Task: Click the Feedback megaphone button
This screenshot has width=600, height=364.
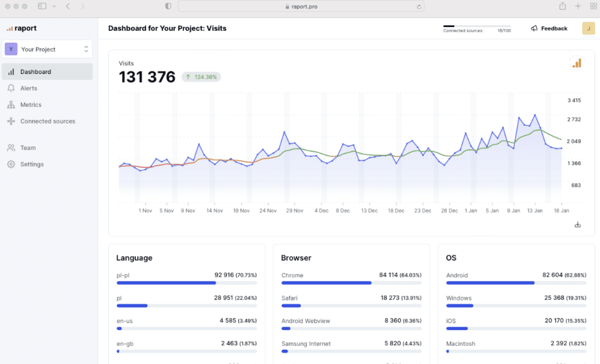Action: (x=549, y=28)
